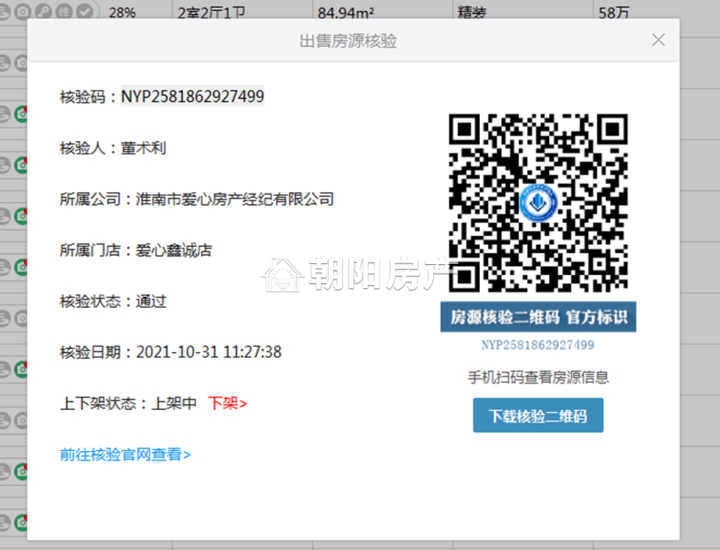Click the store name 爱心鑫诚店
This screenshot has width=720, height=550.
click(x=174, y=251)
